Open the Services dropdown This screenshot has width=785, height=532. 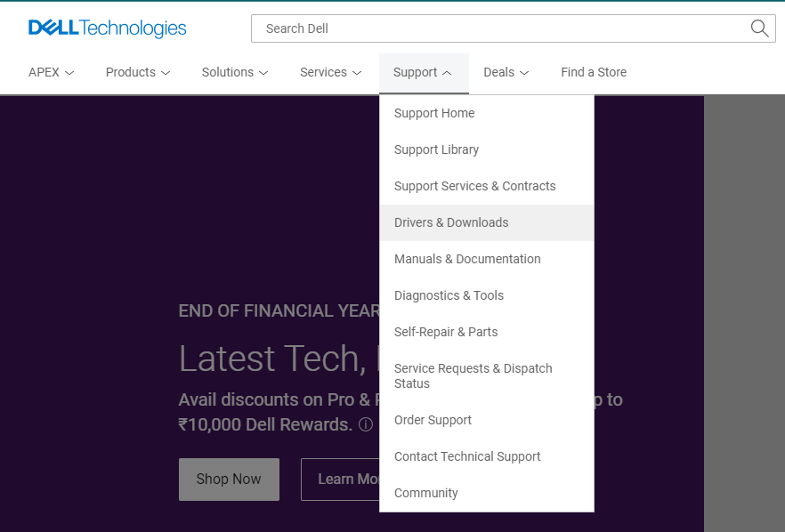pos(330,72)
